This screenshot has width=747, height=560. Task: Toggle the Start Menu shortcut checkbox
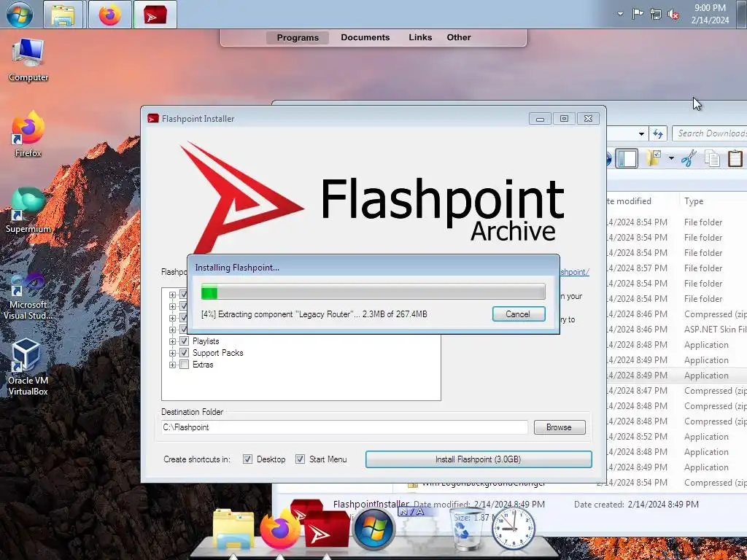coord(300,459)
